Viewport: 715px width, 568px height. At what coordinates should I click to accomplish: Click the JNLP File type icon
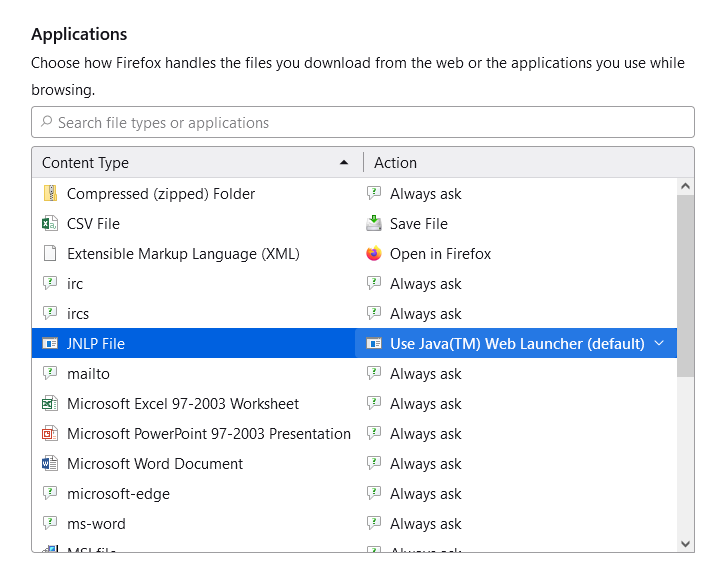click(x=50, y=343)
